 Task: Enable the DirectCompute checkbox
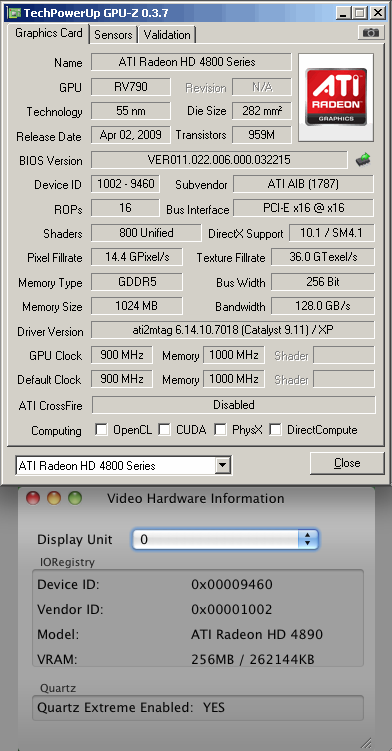coord(275,430)
